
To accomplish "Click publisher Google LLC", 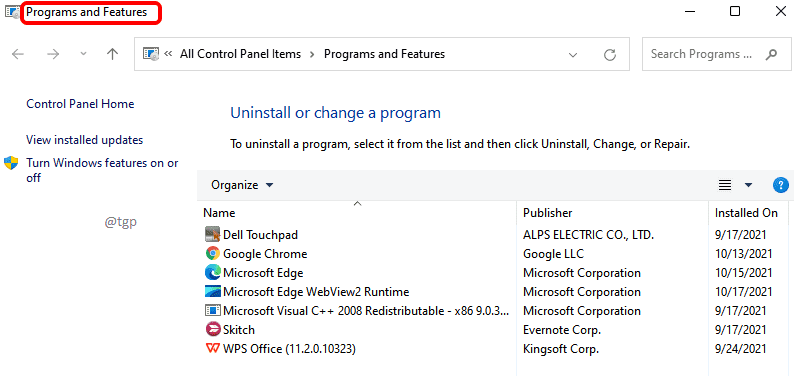I will click(553, 254).
